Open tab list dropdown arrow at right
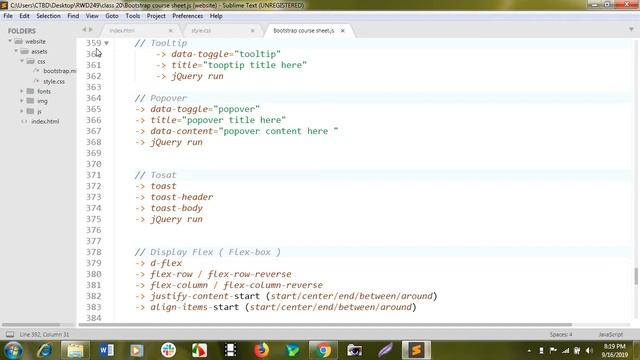The image size is (640, 360). pyautogui.click(x=631, y=29)
